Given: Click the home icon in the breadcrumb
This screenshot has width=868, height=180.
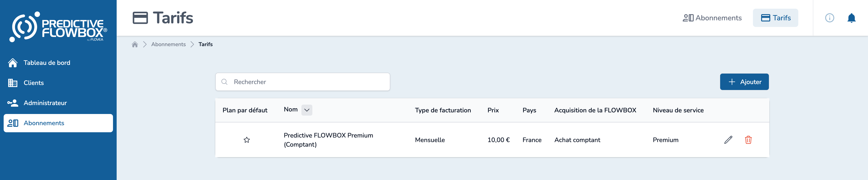Looking at the screenshot, I should click(135, 44).
